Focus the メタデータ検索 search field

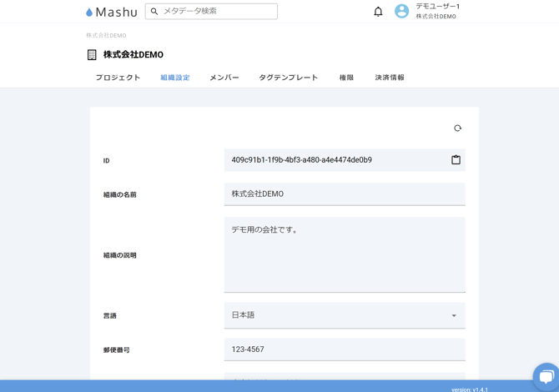(x=217, y=12)
